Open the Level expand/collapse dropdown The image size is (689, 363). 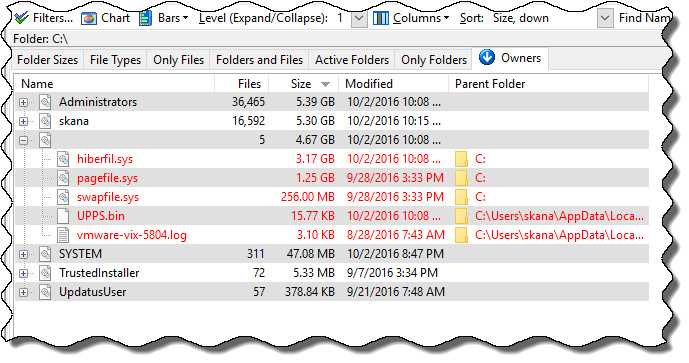coord(359,18)
